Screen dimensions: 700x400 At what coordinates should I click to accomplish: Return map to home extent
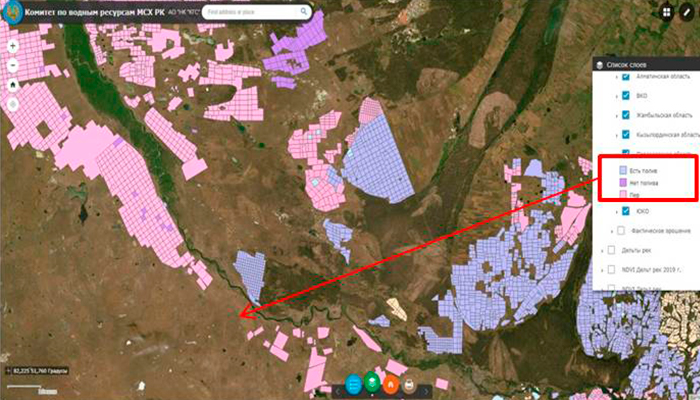pos(13,84)
